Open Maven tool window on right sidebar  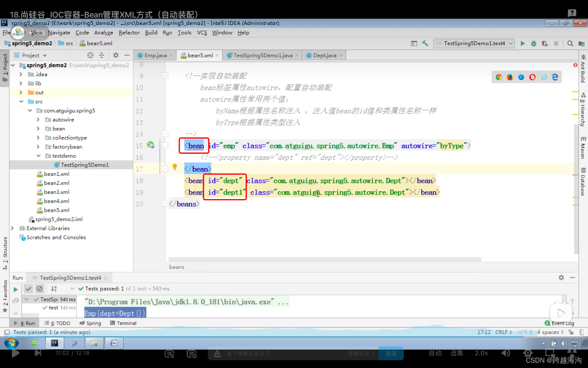pos(583,148)
